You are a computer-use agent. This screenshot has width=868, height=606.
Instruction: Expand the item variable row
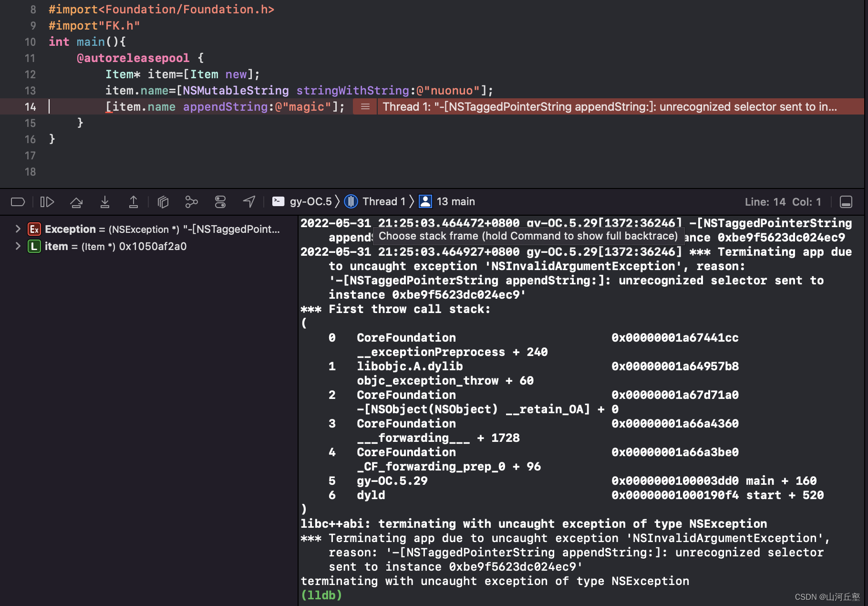[x=18, y=246]
